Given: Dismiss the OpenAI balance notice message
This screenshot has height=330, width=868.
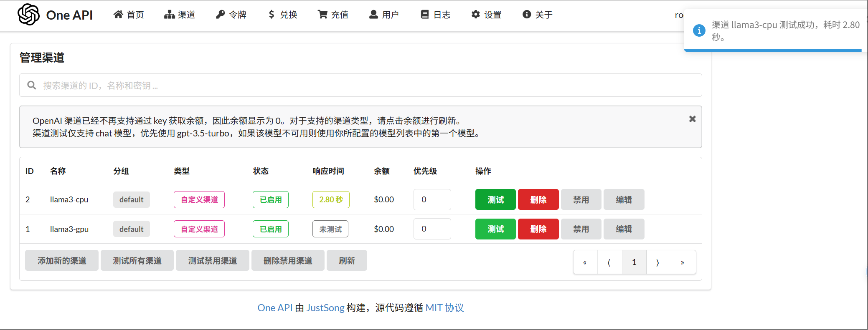Looking at the screenshot, I should click(x=692, y=119).
